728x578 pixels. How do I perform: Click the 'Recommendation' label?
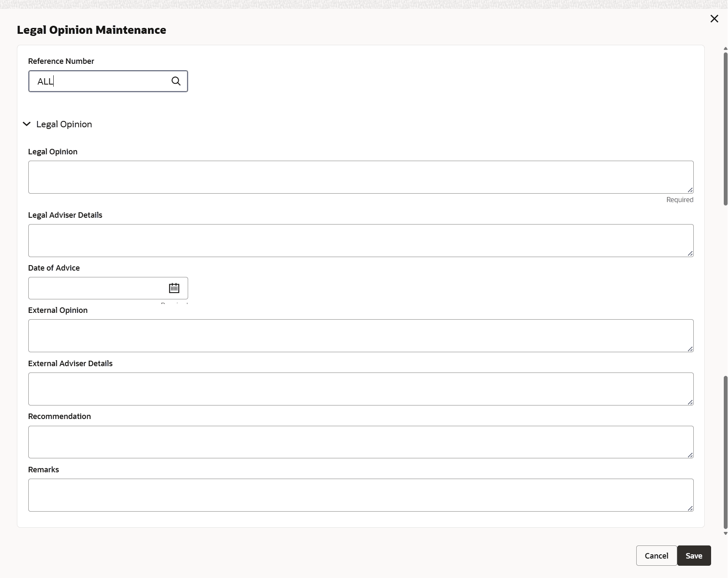point(59,416)
